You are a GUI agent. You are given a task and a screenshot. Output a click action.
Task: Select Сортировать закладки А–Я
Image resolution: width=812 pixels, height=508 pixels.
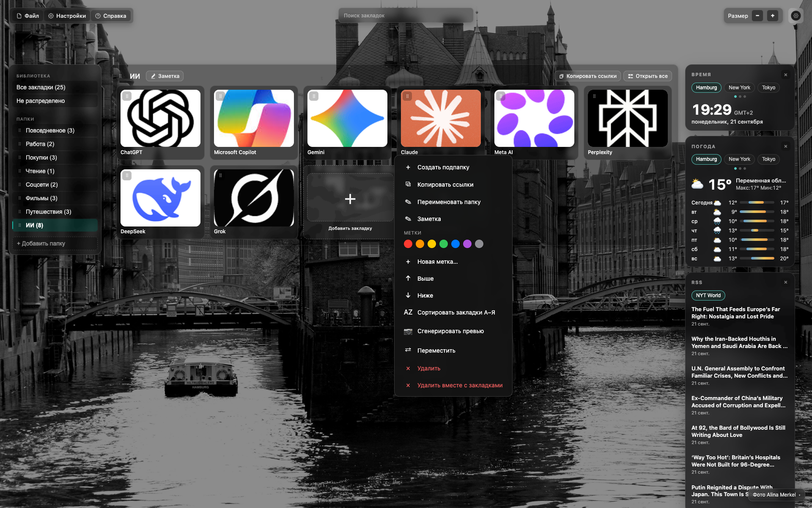click(x=453, y=312)
